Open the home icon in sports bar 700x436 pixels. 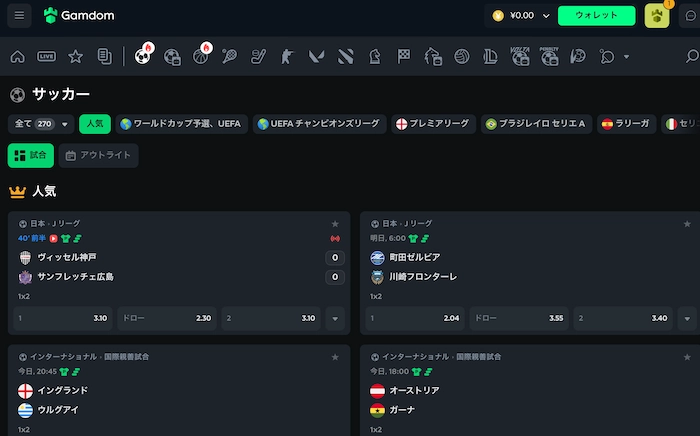[17, 57]
